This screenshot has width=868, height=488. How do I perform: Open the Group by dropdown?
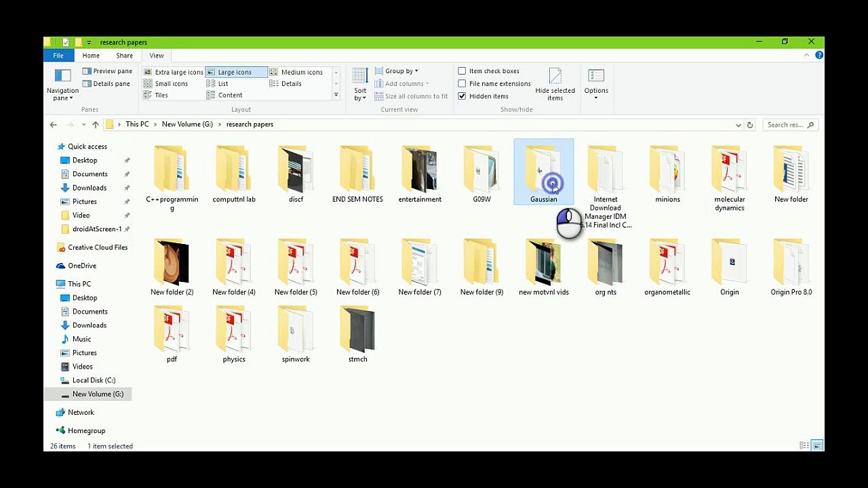[396, 71]
